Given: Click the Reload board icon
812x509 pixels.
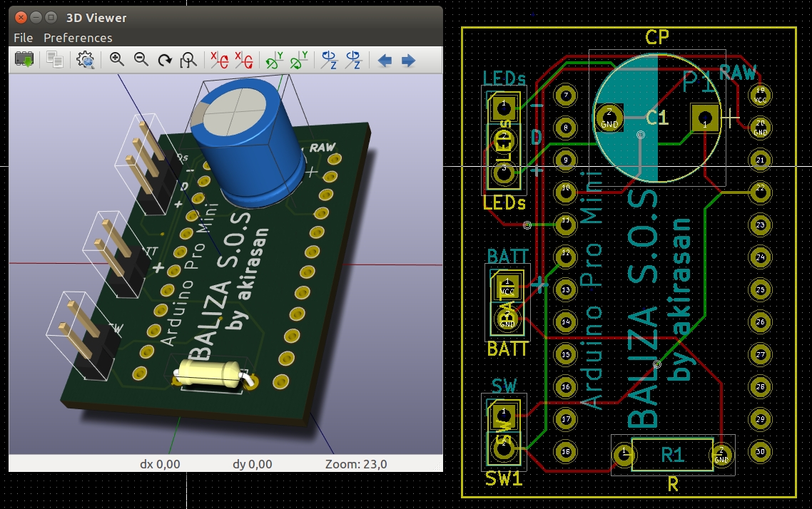Looking at the screenshot, I should pyautogui.click(x=24, y=60).
